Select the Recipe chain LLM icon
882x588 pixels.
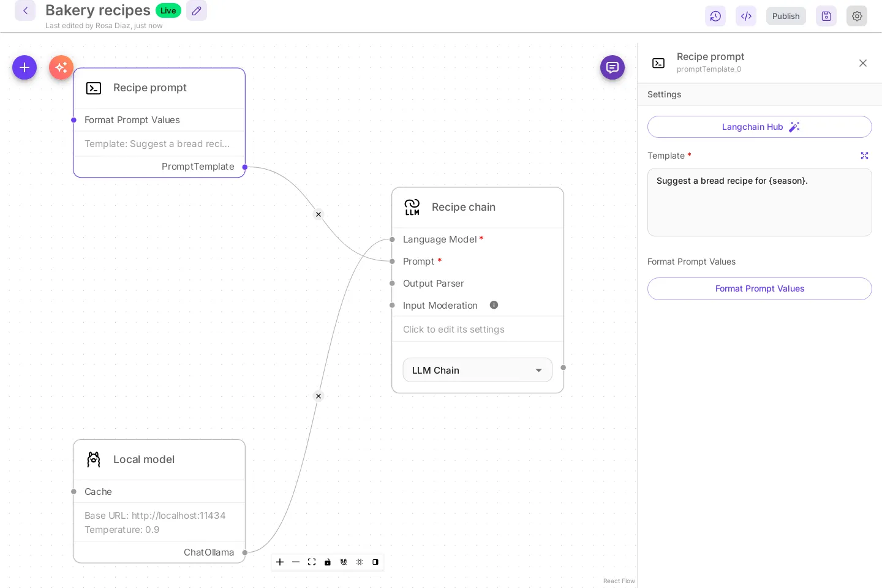(x=412, y=207)
